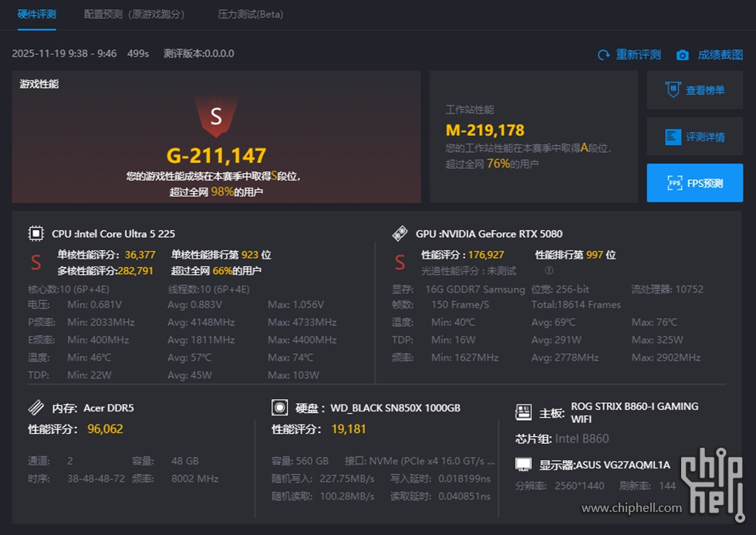Click the motherboard icon beside 主板

pyautogui.click(x=523, y=413)
